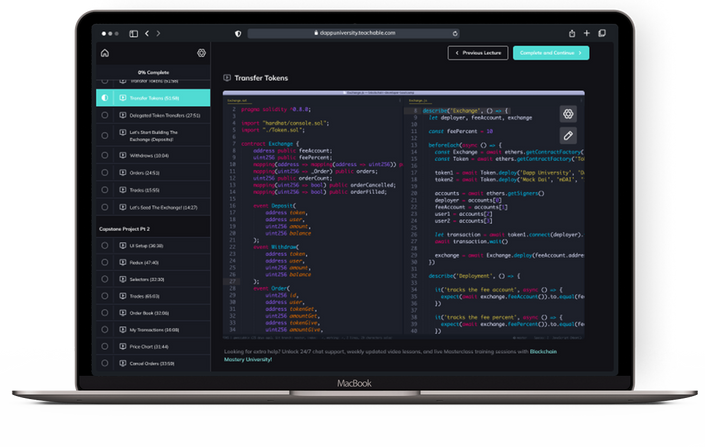Open the Selectors (32:30) lecture
The image size is (705, 447).
click(x=153, y=279)
